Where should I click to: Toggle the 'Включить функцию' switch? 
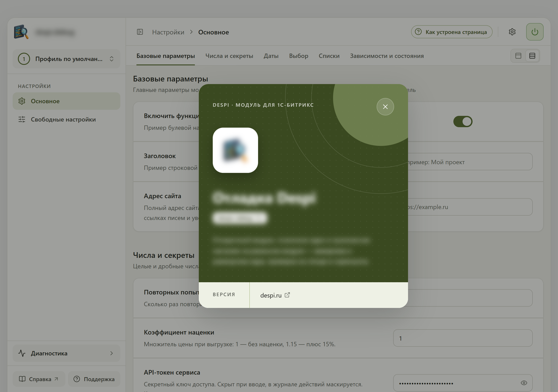[x=462, y=122]
